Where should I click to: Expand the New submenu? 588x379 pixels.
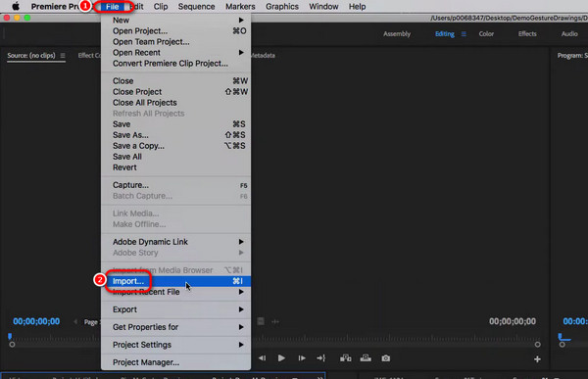tap(175, 20)
